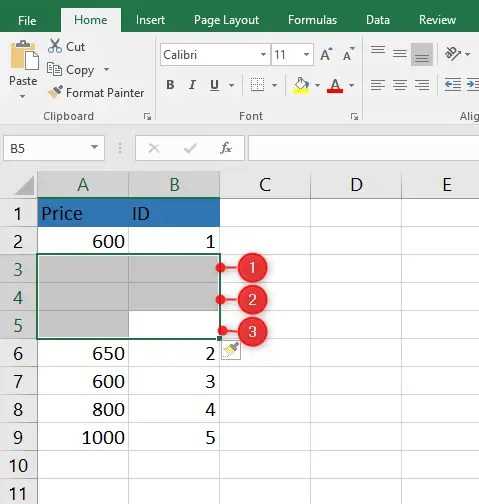Click the Insert Function fx icon

tap(226, 148)
